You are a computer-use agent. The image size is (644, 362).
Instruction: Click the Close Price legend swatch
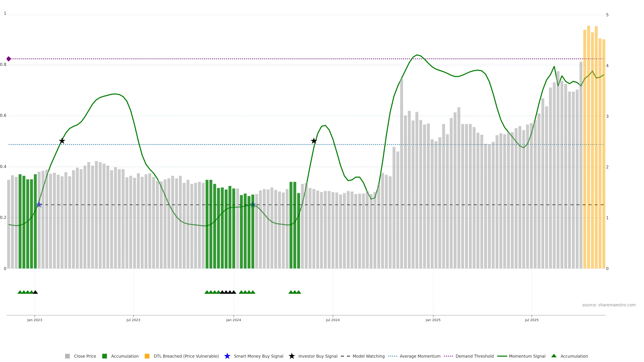click(x=67, y=356)
